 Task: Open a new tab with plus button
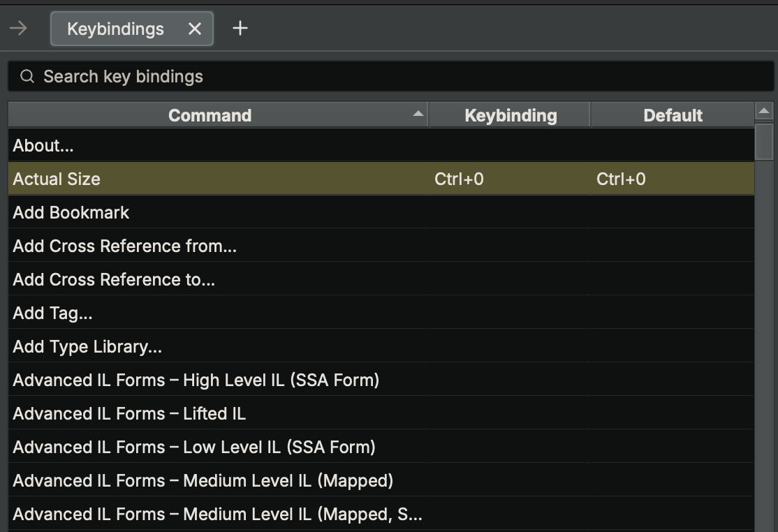[x=240, y=28]
